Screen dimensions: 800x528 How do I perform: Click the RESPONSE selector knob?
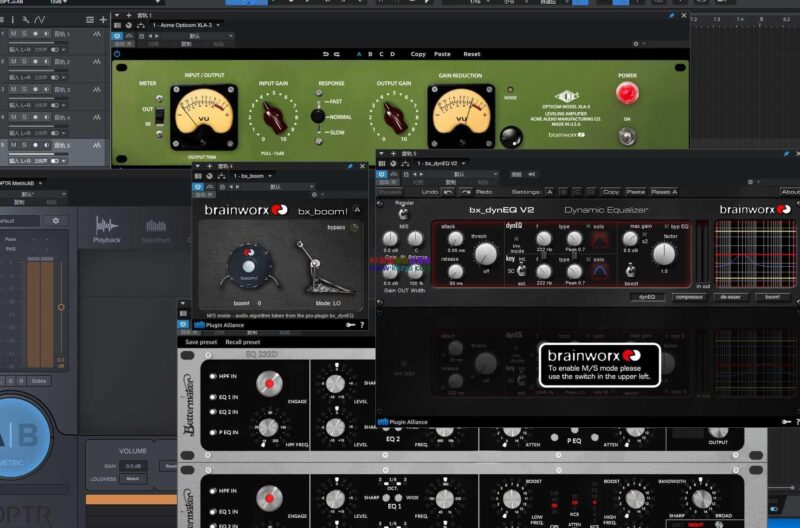[317, 116]
